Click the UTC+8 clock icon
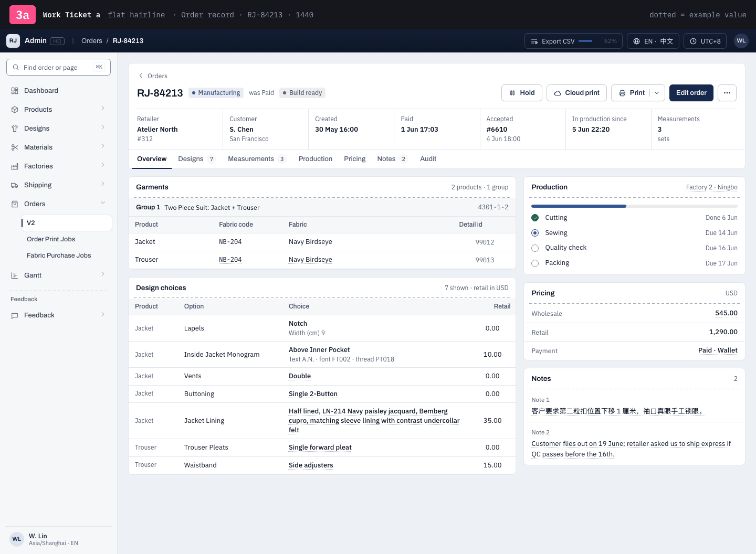Viewport: 756px width, 554px height. [694, 41]
